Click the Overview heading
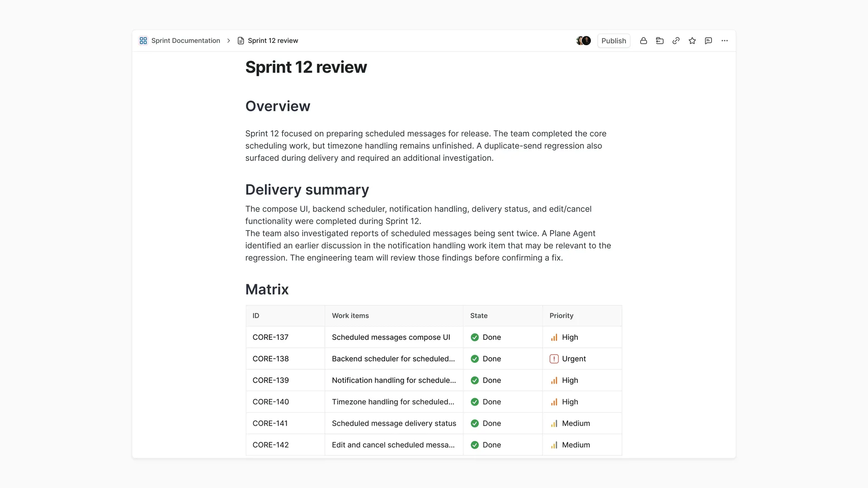 tap(278, 106)
